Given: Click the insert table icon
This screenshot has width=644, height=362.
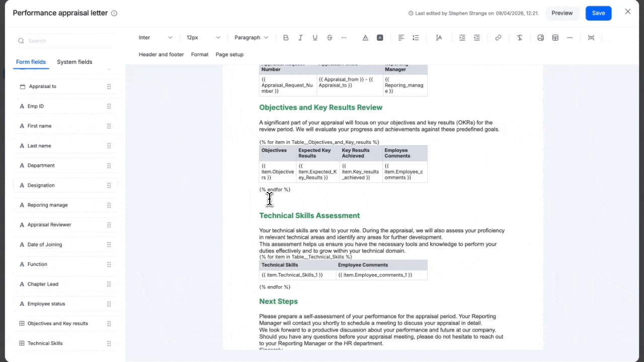Looking at the screenshot, I should pos(555,38).
